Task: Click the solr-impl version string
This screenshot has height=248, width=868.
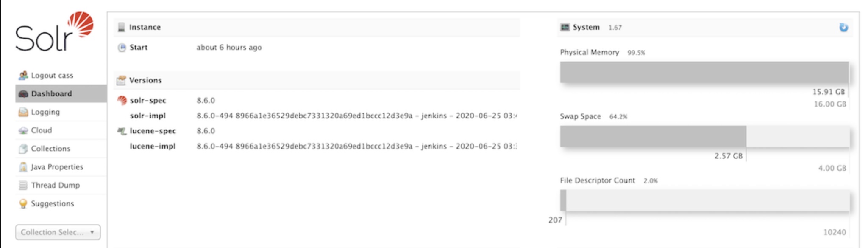Action: click(356, 116)
